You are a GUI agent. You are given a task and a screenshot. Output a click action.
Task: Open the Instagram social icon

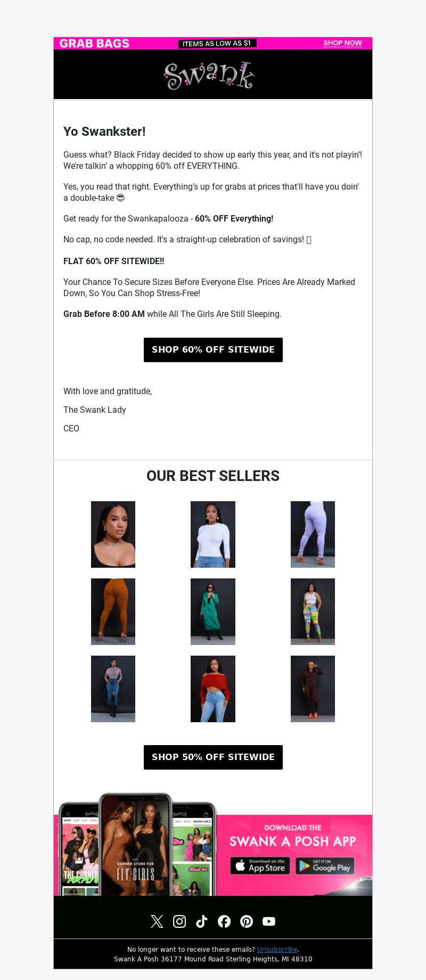point(179,921)
